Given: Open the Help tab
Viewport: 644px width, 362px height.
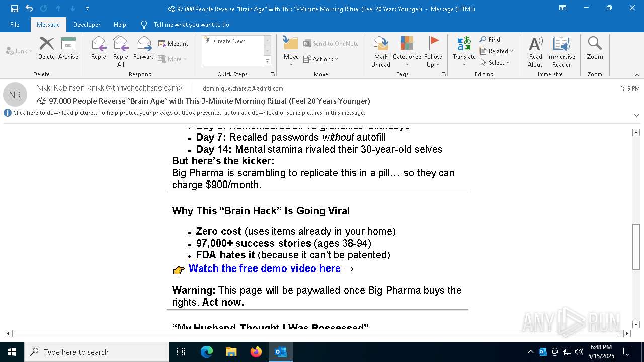Looking at the screenshot, I should coord(120,25).
